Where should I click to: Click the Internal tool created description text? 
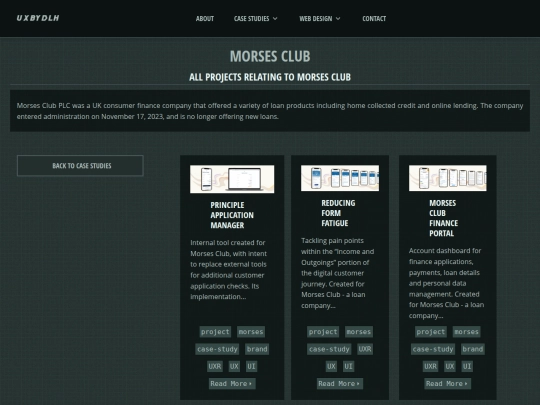pos(229,270)
